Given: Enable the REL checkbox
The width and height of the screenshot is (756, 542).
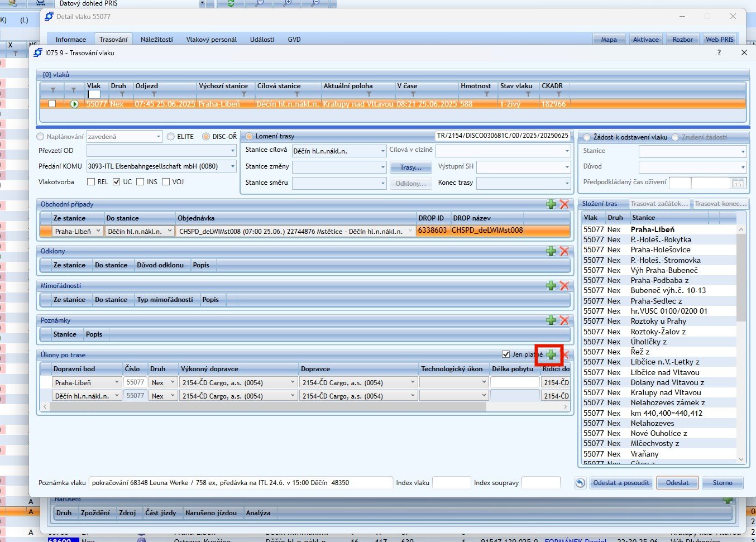Looking at the screenshot, I should coord(91,182).
